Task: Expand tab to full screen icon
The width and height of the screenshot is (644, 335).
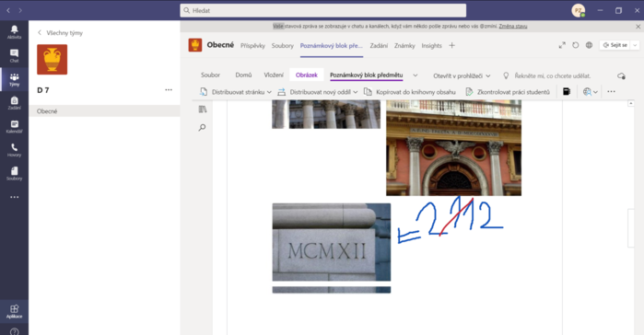Action: (562, 45)
